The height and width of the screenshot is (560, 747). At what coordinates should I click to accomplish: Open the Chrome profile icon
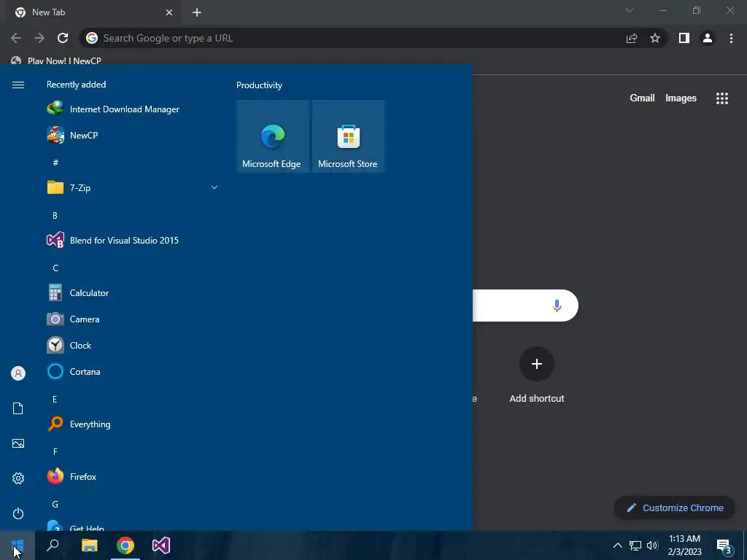point(708,38)
